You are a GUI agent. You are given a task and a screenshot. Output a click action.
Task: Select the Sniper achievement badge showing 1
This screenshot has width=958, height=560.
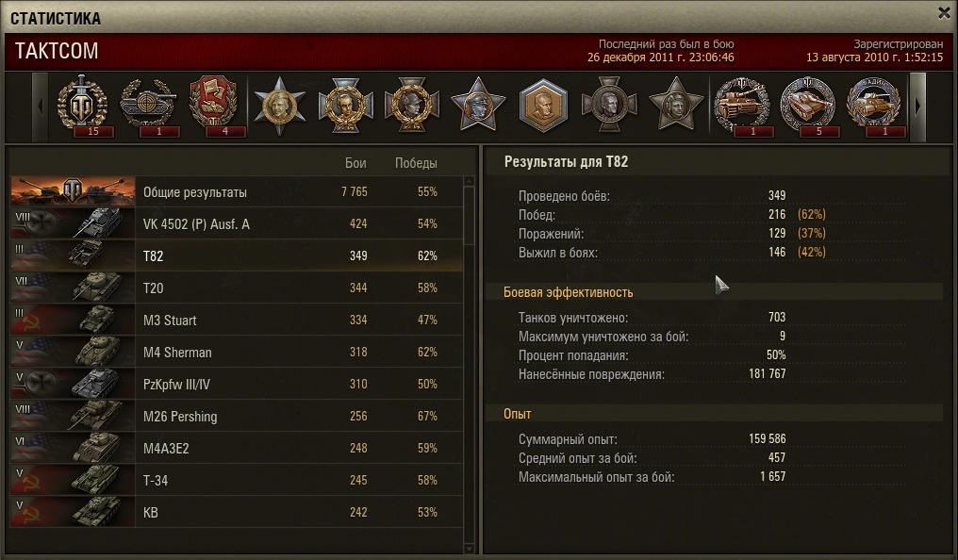click(x=149, y=107)
